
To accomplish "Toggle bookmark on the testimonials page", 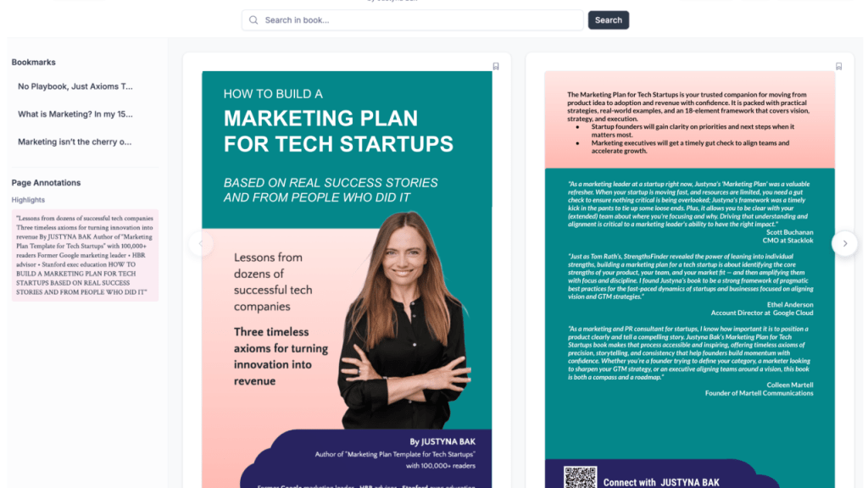I will [x=838, y=66].
